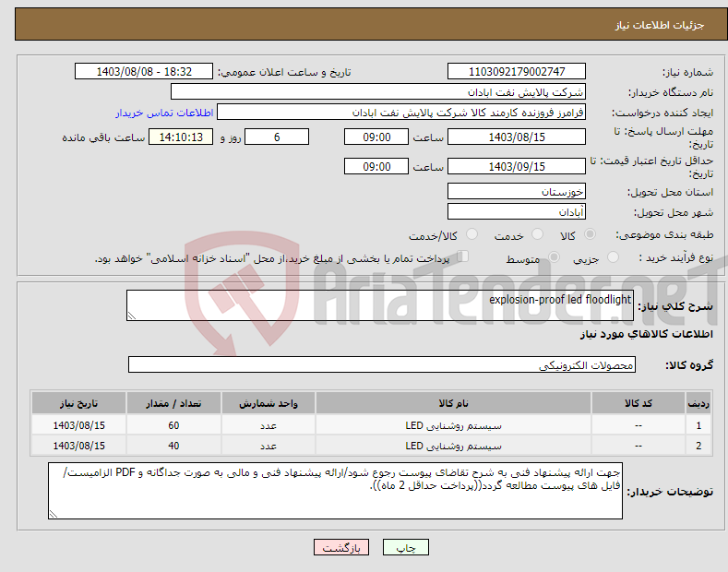Open اطلاعات تماس خریدار link
This screenshot has height=572, width=728.
164,113
